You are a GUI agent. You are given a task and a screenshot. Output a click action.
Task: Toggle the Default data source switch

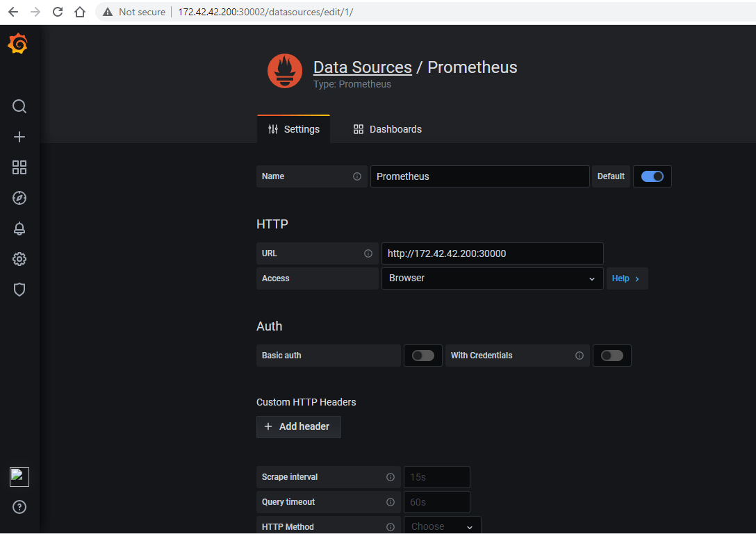pos(652,176)
